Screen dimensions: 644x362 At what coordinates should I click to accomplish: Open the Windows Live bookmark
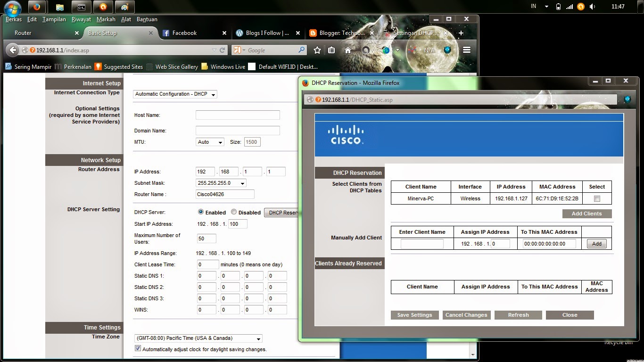coord(223,67)
